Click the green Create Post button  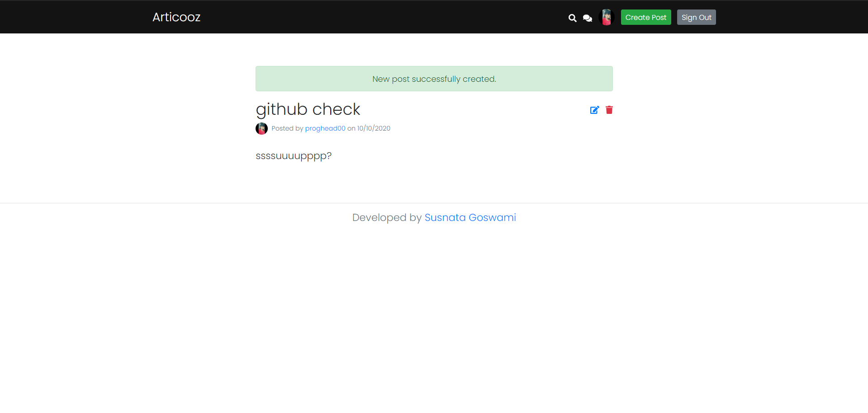click(x=646, y=17)
